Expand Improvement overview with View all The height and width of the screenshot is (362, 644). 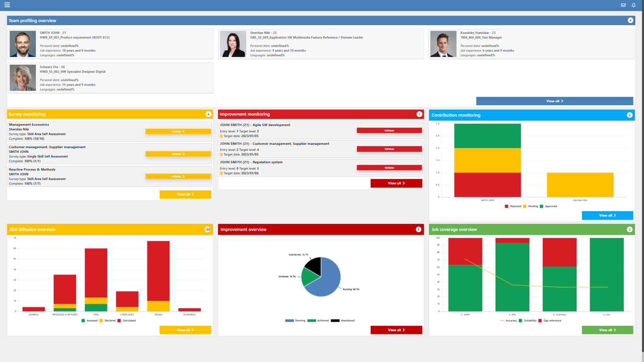(x=396, y=330)
